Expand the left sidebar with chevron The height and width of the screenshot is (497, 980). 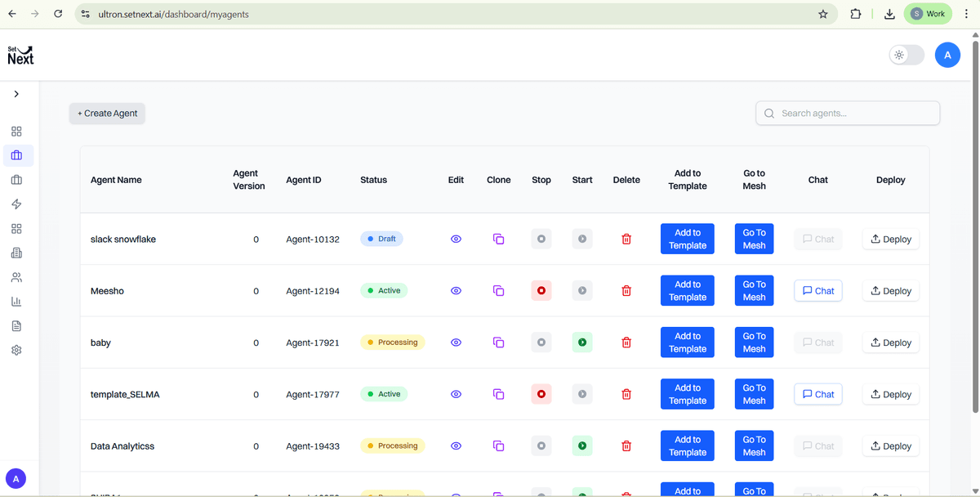click(16, 94)
